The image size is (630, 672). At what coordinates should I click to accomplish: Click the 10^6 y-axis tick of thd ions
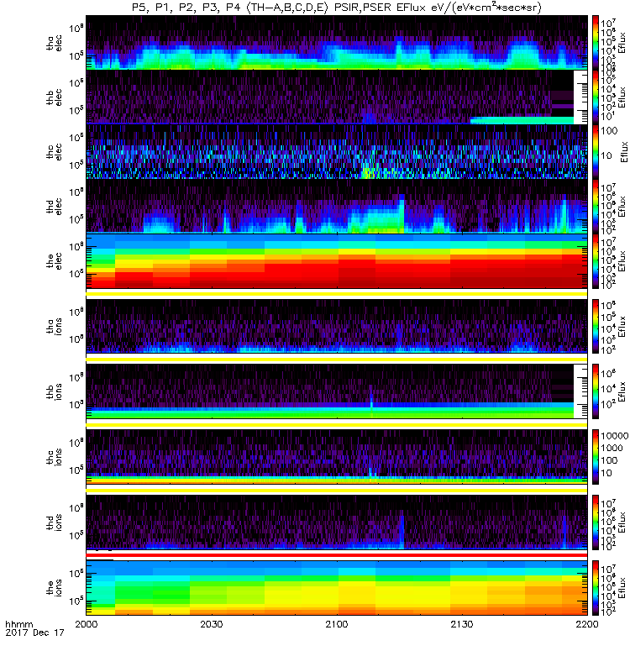point(76,508)
